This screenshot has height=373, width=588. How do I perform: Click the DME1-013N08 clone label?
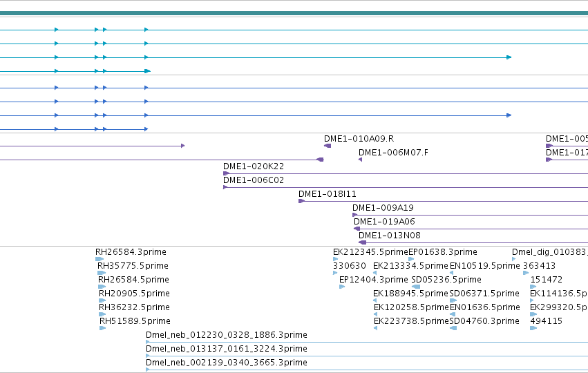(390, 236)
